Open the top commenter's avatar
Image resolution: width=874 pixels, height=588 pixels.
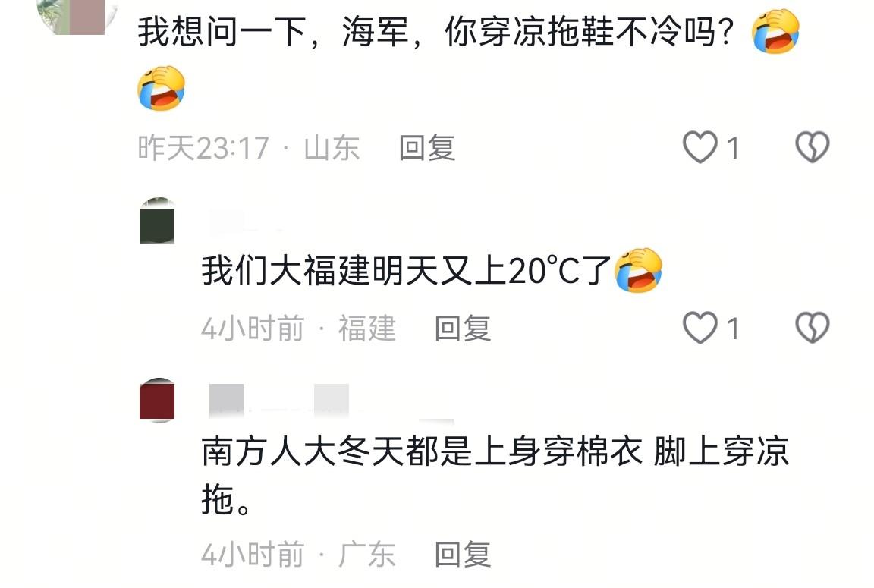click(75, 16)
